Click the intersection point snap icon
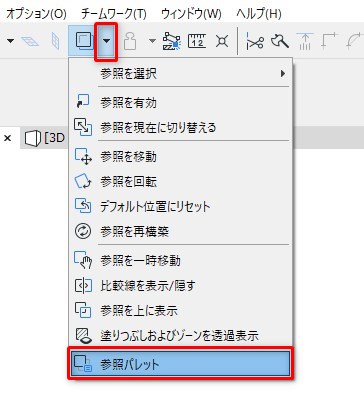 click(222, 42)
